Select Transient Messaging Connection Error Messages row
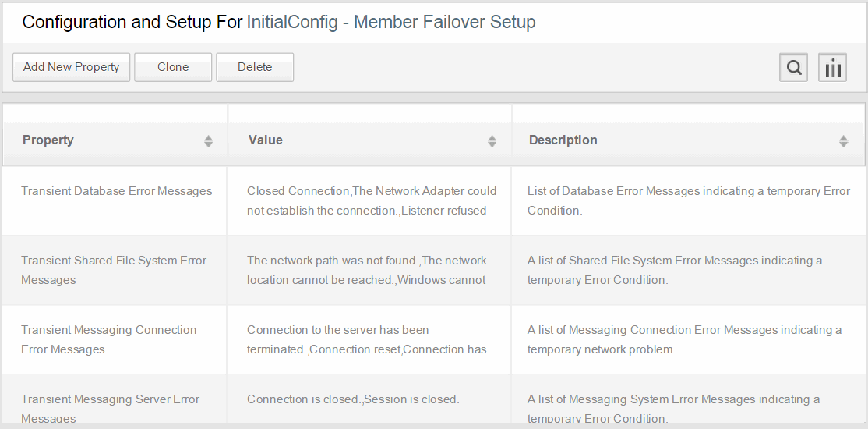Image resolution: width=868 pixels, height=429 pixels. pyautogui.click(x=433, y=339)
